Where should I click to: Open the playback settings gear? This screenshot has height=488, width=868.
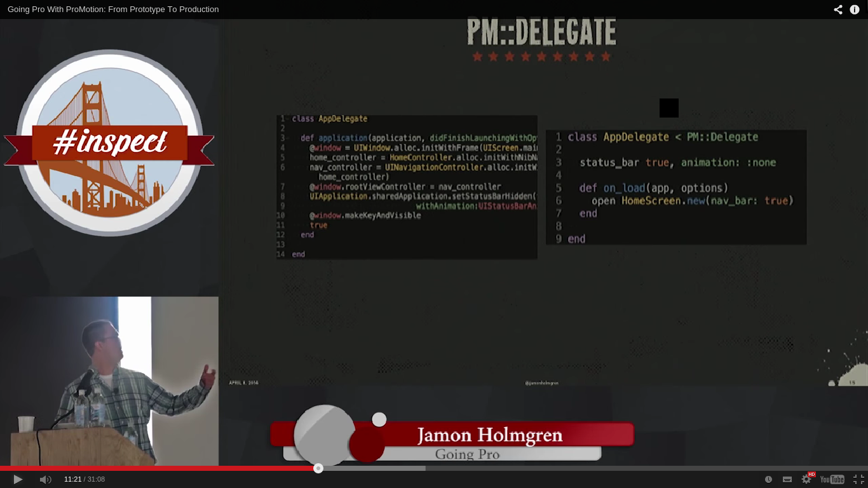(x=806, y=480)
